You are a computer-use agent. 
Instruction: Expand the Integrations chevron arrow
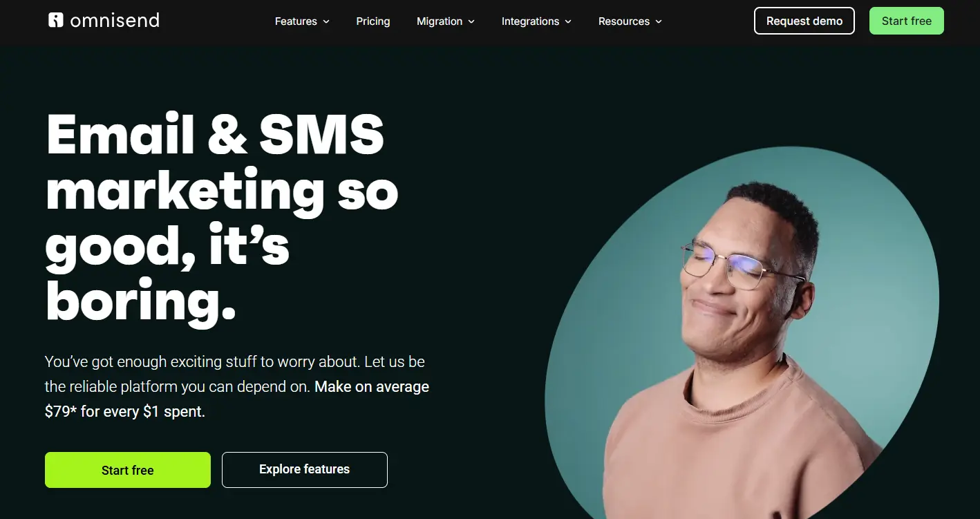(568, 21)
